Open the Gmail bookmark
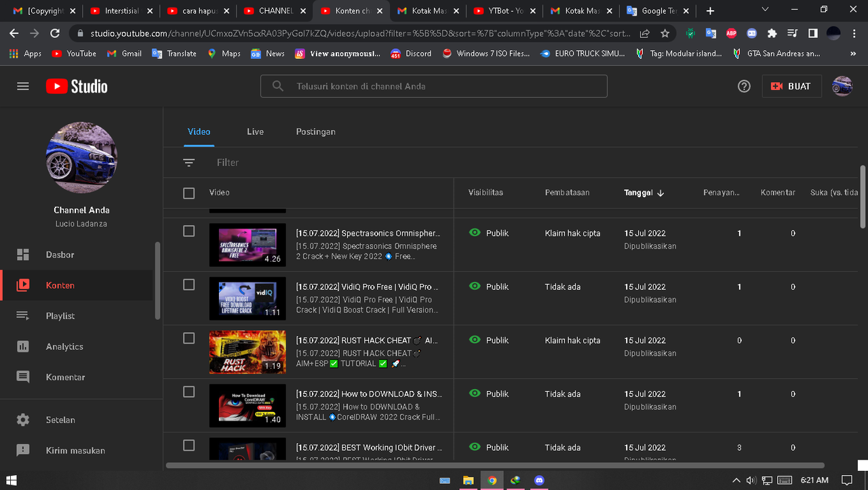 125,54
